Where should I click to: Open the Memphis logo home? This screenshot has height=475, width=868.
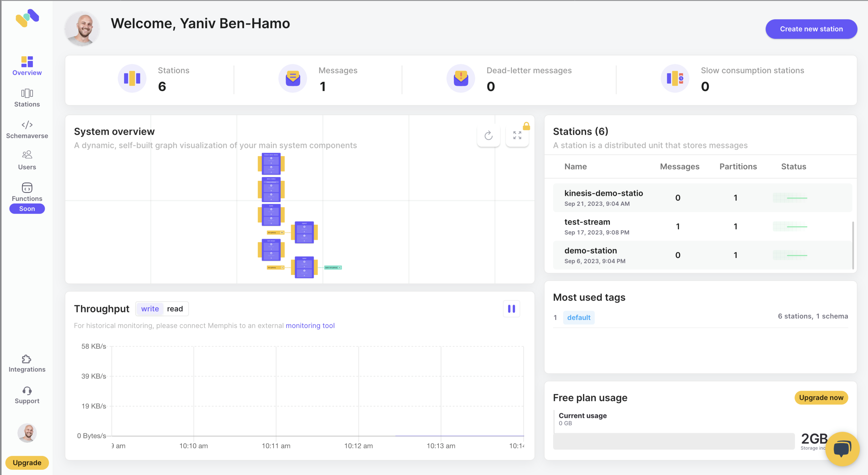pyautogui.click(x=27, y=18)
